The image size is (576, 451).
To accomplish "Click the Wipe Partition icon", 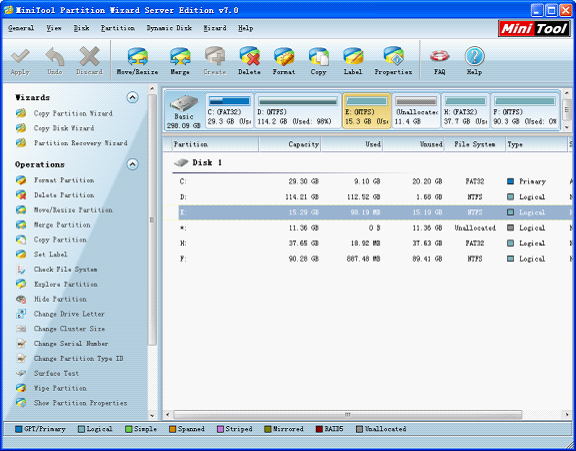I will [x=21, y=388].
